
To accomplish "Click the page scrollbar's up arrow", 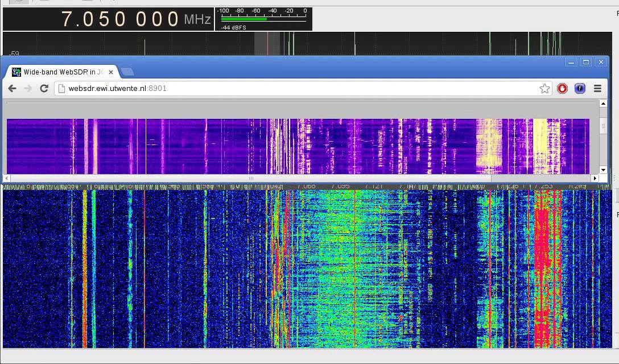I will point(603,104).
